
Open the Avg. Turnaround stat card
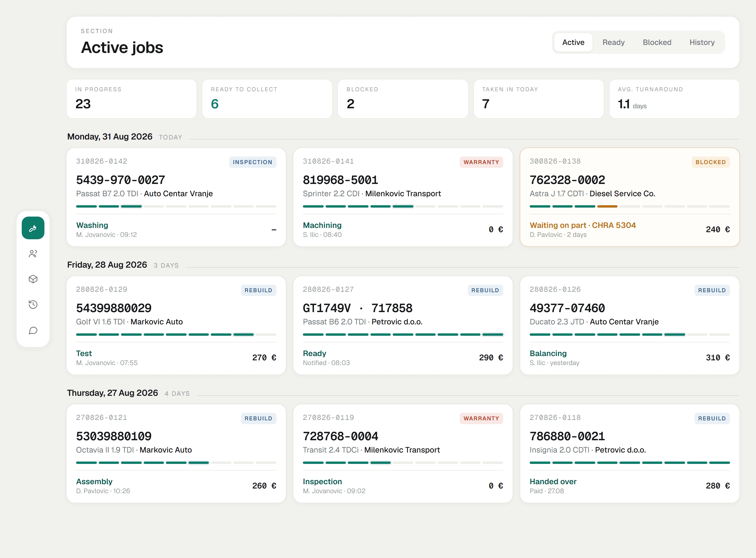point(674,99)
